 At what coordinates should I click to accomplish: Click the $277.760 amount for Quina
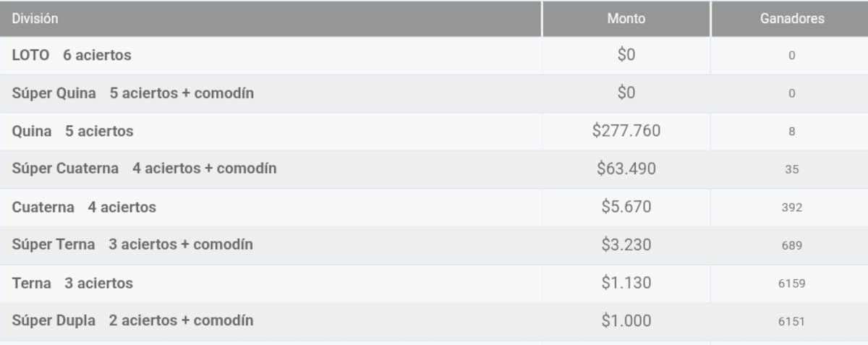click(626, 131)
